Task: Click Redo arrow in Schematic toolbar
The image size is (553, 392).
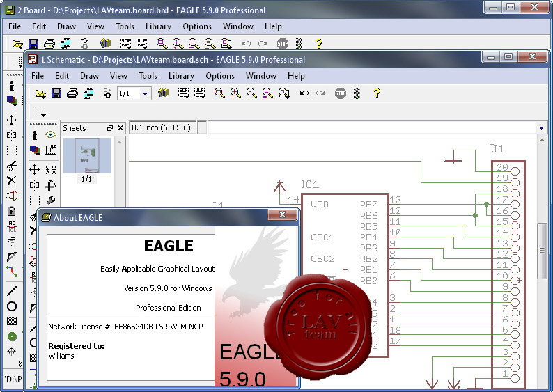Action: (320, 93)
